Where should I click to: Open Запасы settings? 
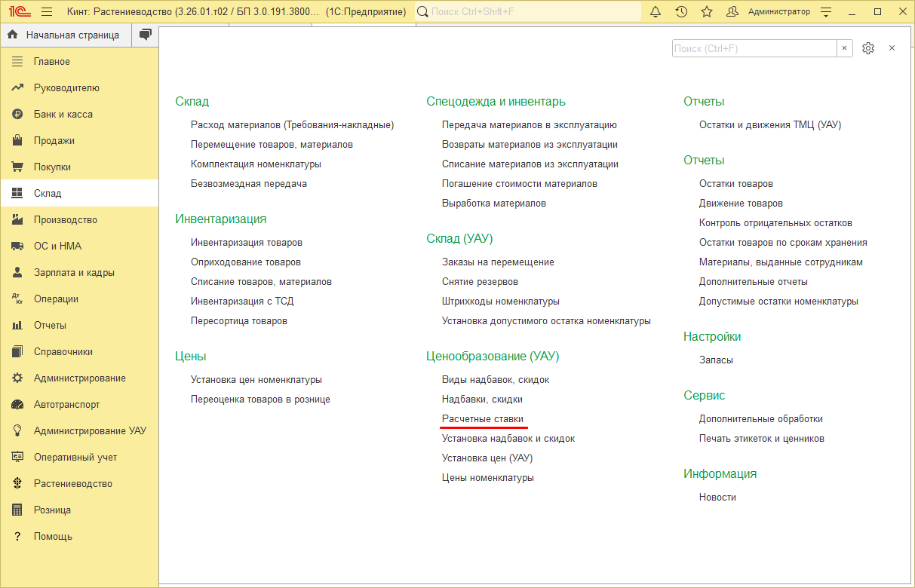[716, 360]
